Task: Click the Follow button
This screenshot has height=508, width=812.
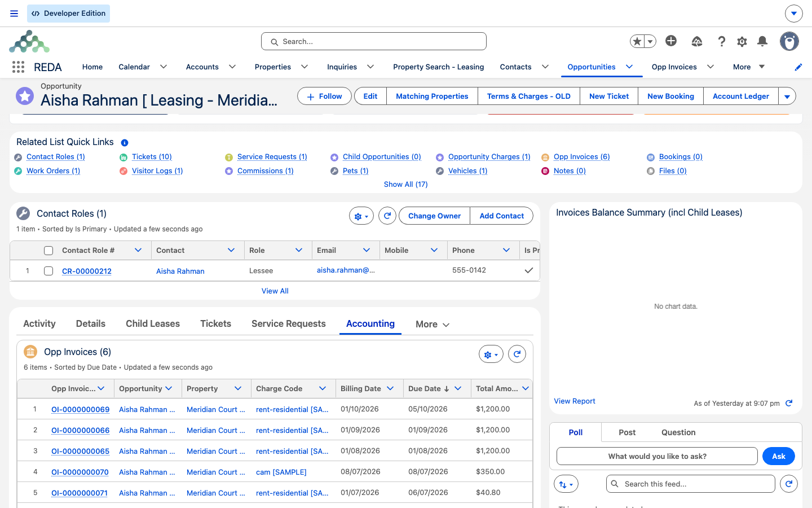Action: click(x=324, y=96)
